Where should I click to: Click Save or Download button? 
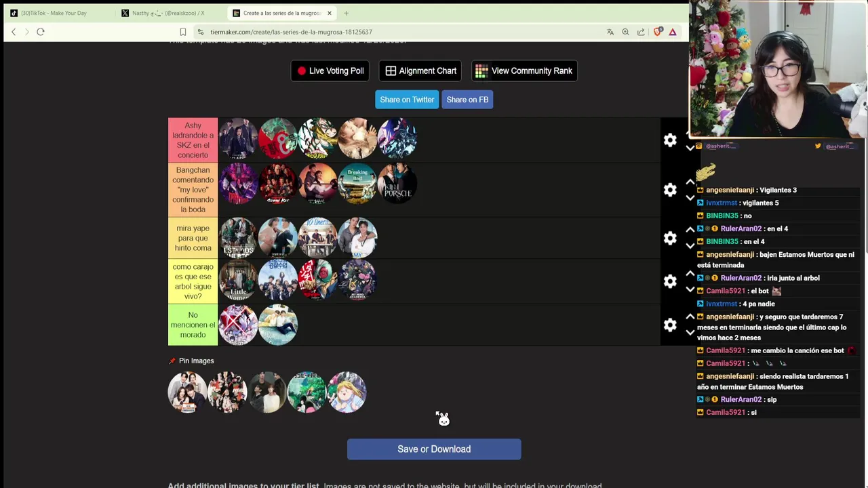[x=434, y=449]
